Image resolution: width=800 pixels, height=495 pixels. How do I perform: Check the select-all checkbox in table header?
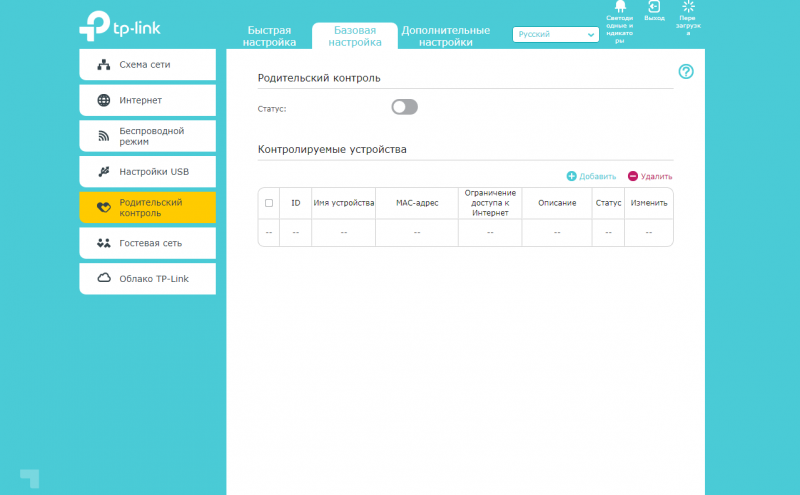point(269,203)
